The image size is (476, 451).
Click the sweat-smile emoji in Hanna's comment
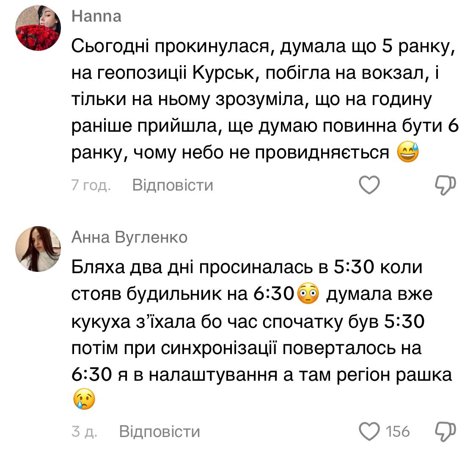pos(408,153)
